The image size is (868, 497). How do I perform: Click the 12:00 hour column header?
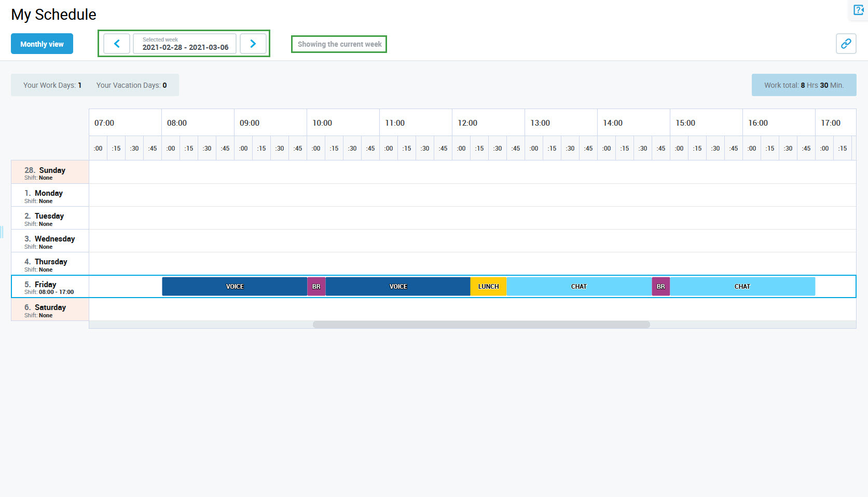pyautogui.click(x=467, y=123)
